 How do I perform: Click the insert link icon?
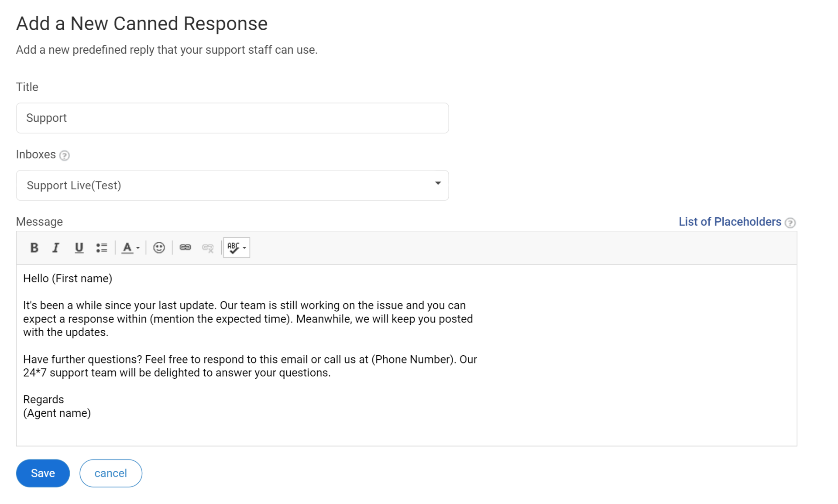pyautogui.click(x=185, y=247)
